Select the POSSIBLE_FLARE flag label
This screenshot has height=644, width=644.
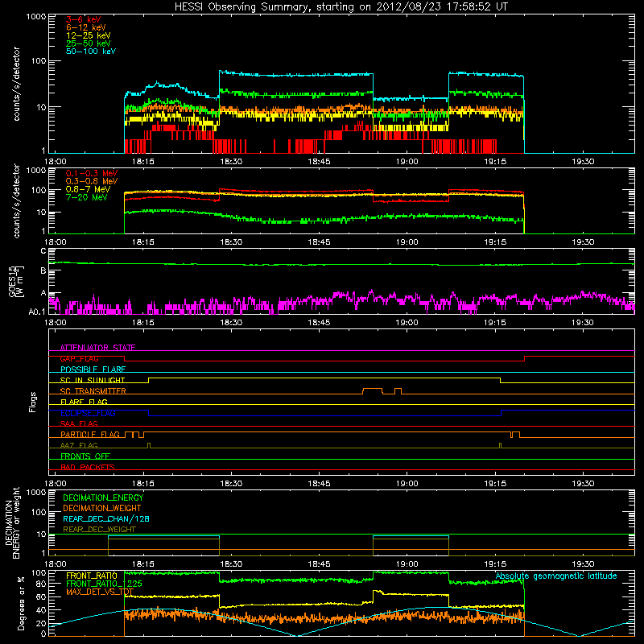coord(93,369)
